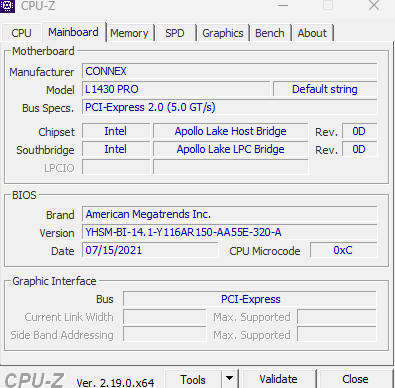Click Apollo Lake LPC Bridge value
The image size is (395, 388).
pyautogui.click(x=230, y=149)
